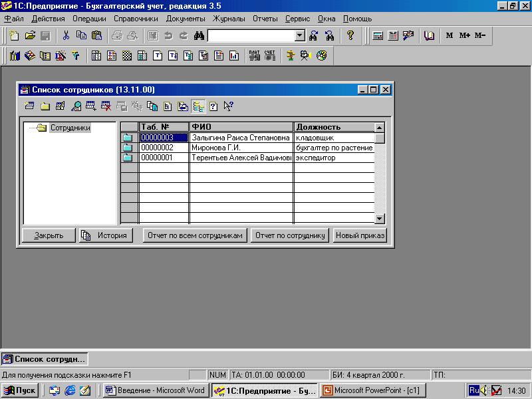
Task: Open the Файл menu
Action: tap(14, 19)
